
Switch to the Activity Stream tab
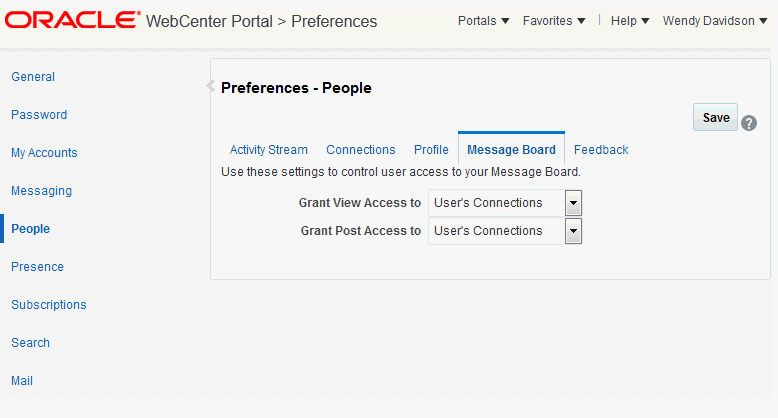[x=269, y=150]
